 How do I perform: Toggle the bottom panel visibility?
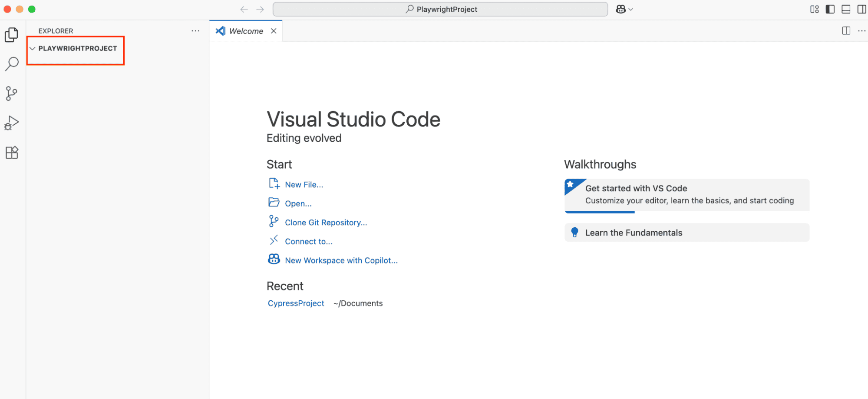(x=845, y=9)
